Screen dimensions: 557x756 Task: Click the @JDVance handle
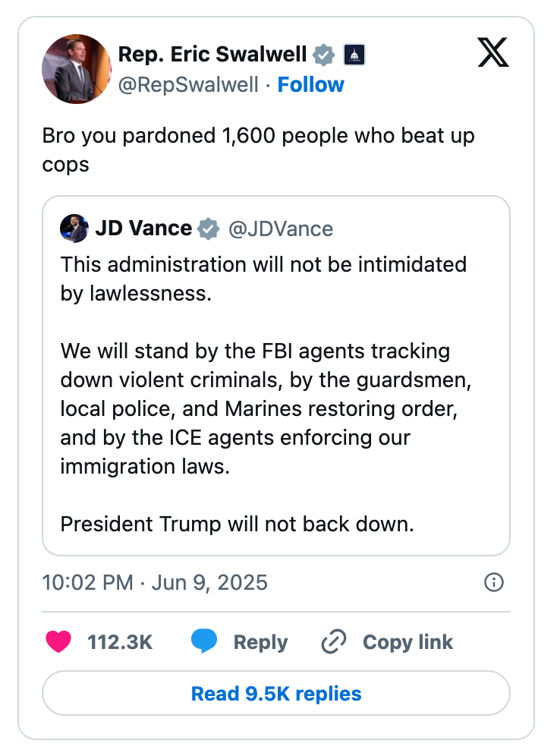click(279, 228)
